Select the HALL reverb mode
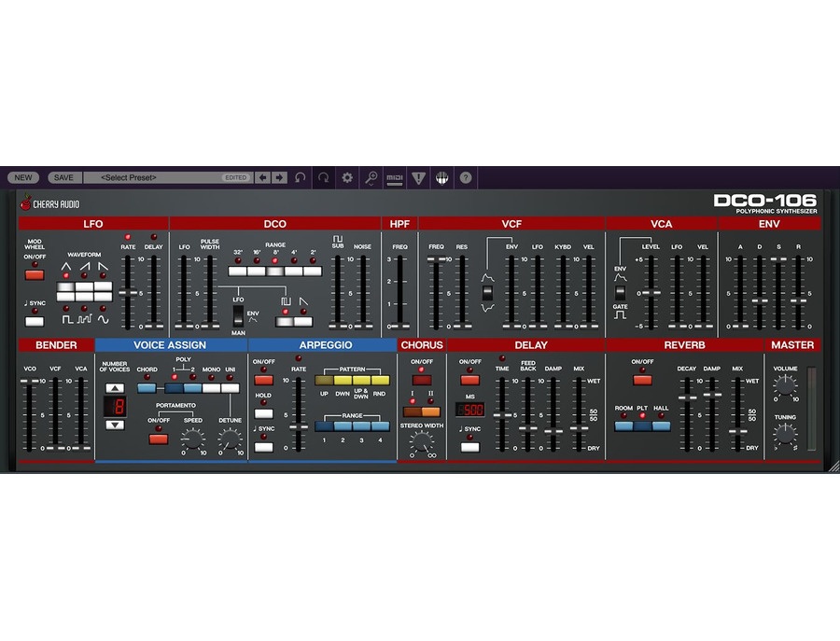Screen dimensions: 840x641 (660, 425)
